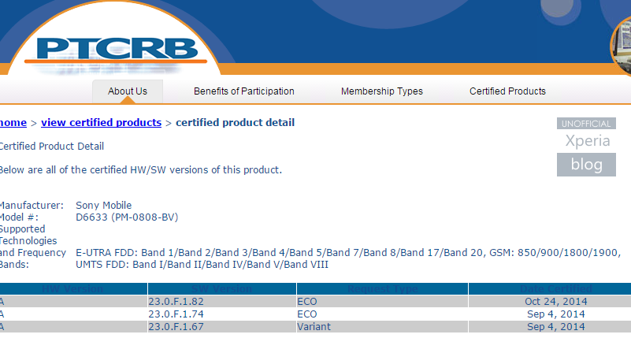Select the Certified Products menu item

coord(507,91)
